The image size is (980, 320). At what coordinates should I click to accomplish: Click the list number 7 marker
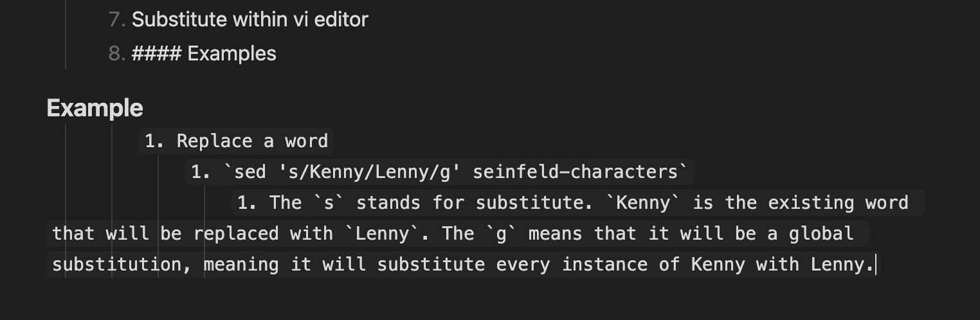[116, 20]
